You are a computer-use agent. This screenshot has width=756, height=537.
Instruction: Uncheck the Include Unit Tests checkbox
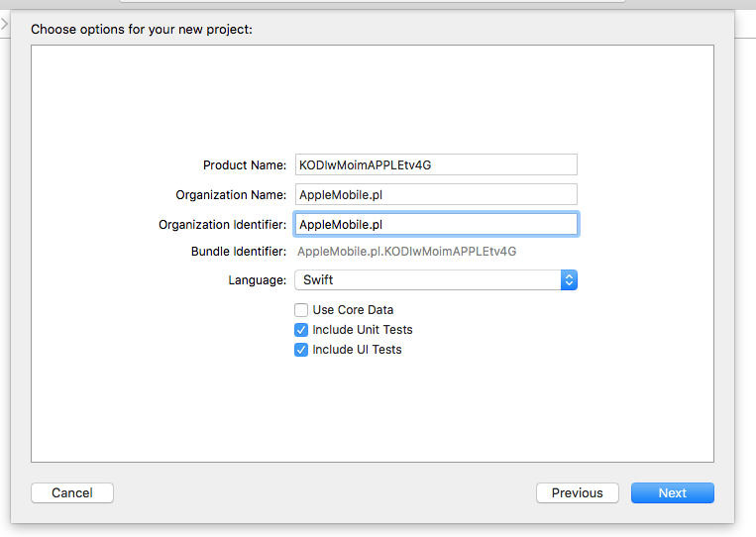[301, 330]
